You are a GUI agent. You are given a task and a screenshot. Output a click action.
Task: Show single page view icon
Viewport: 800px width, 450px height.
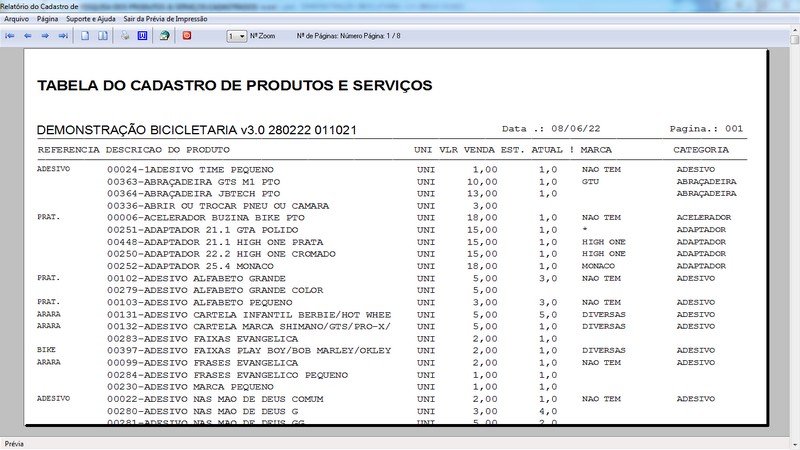pyautogui.click(x=85, y=36)
